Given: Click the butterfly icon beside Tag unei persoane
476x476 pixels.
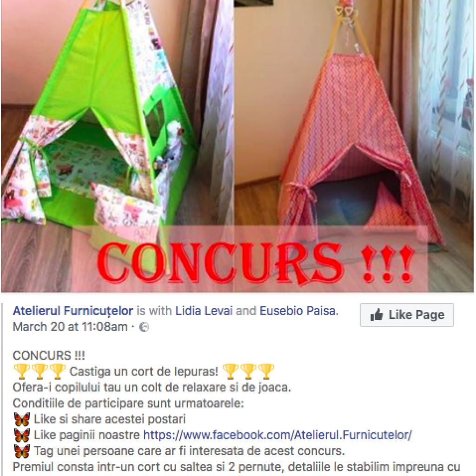Looking at the screenshot, I should [x=22, y=451].
